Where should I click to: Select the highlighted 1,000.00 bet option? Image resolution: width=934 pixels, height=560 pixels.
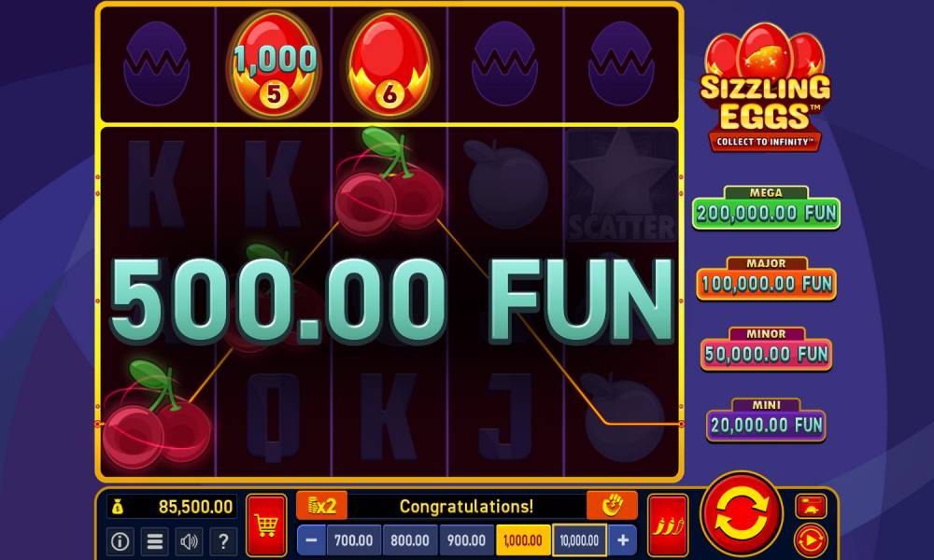[x=523, y=540]
